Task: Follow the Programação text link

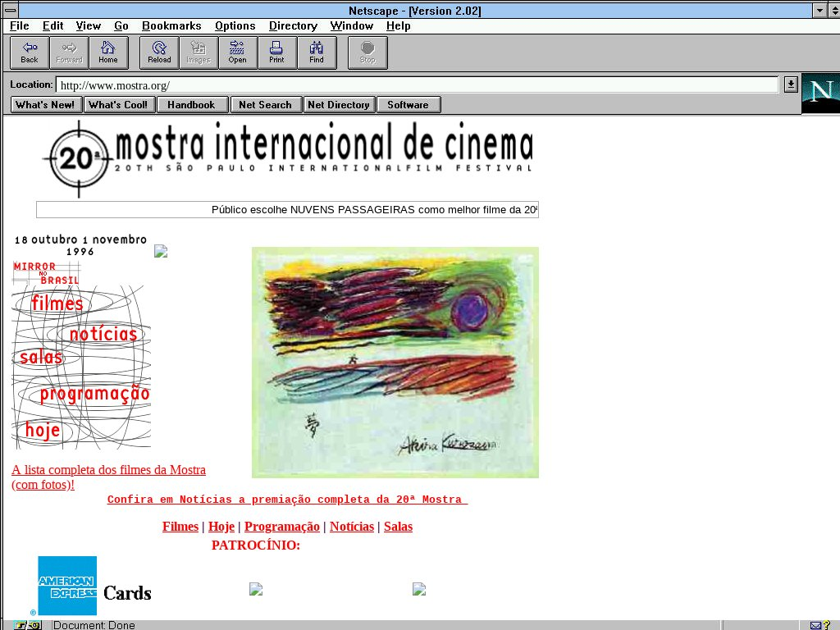Action: [x=281, y=527]
